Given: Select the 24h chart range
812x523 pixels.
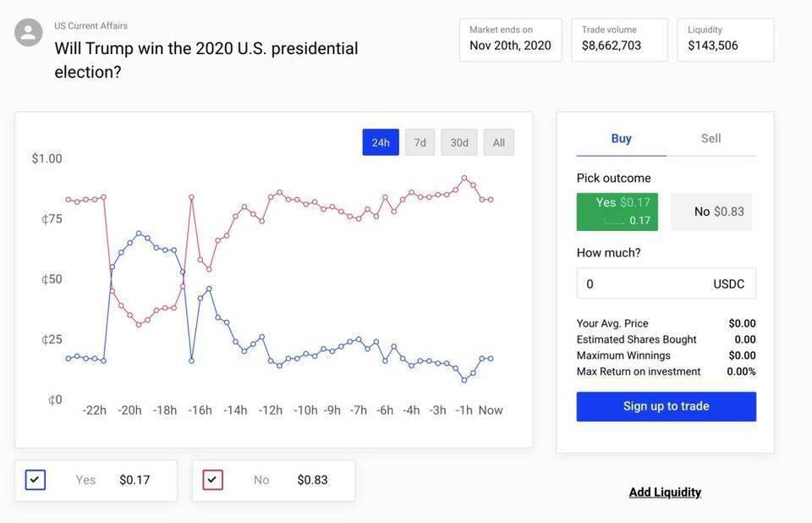Looking at the screenshot, I should pyautogui.click(x=381, y=142).
